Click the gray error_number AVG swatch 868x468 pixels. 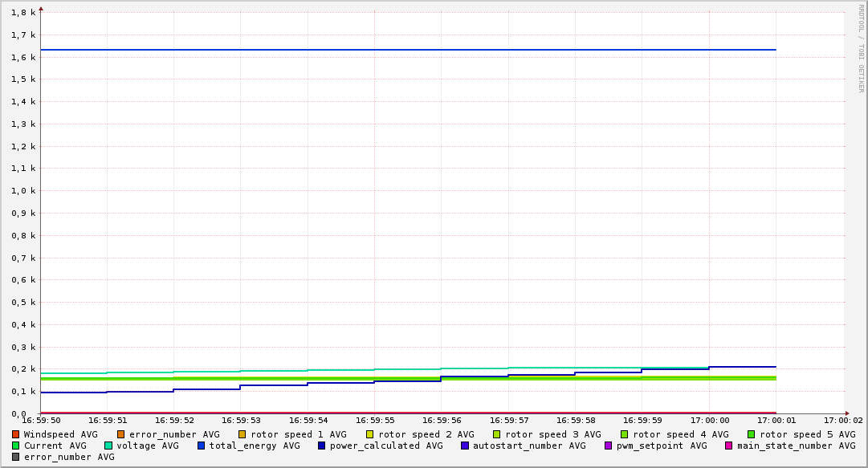(16, 457)
